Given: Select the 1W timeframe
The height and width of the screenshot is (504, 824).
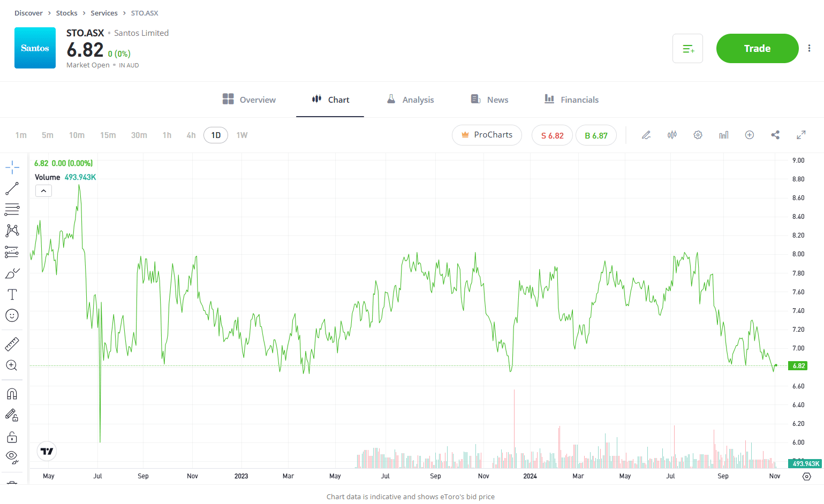Looking at the screenshot, I should tap(242, 135).
